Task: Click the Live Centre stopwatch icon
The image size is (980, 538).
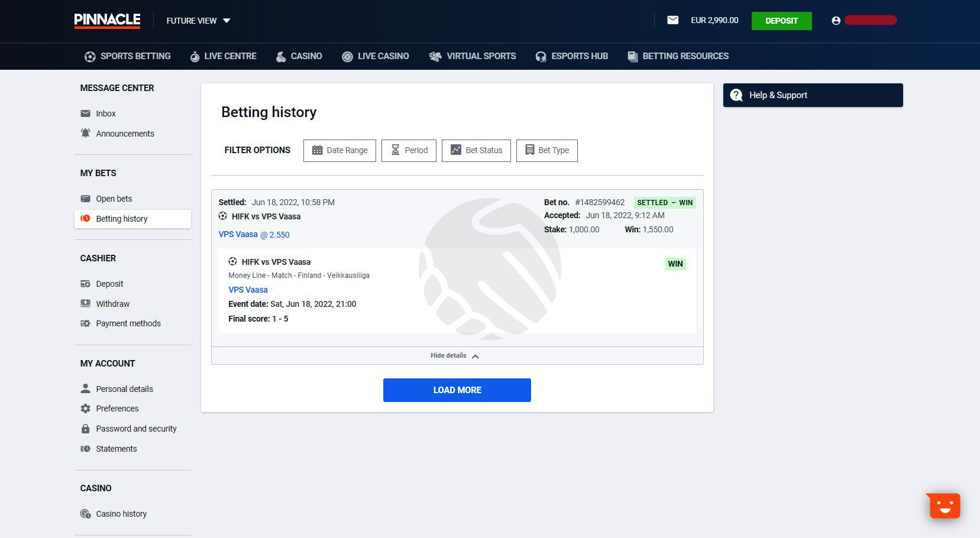Action: click(x=195, y=57)
